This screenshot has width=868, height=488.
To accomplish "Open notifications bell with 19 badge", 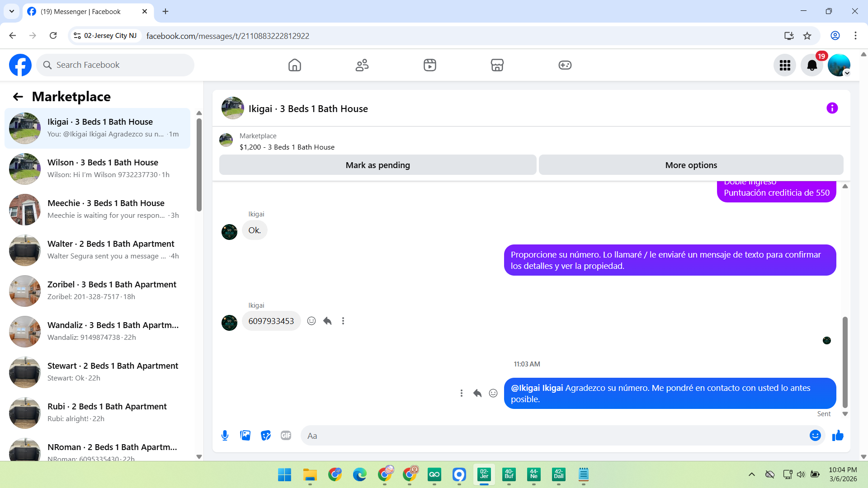I will (x=812, y=66).
